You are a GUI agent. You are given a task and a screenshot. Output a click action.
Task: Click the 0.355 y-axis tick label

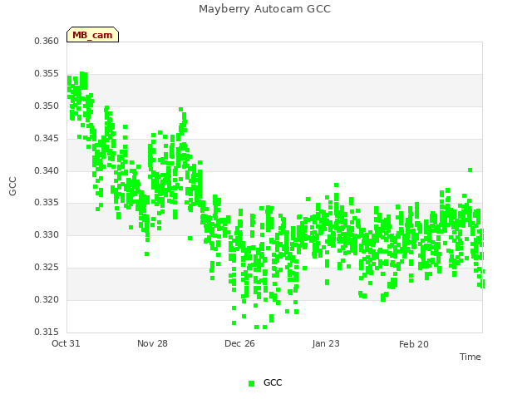tap(47, 74)
